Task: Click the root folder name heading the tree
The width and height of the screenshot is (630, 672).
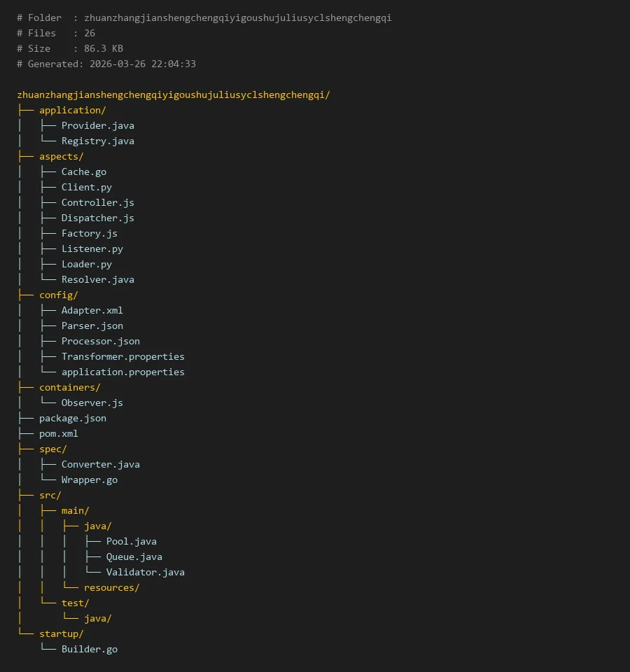Action: click(x=173, y=94)
